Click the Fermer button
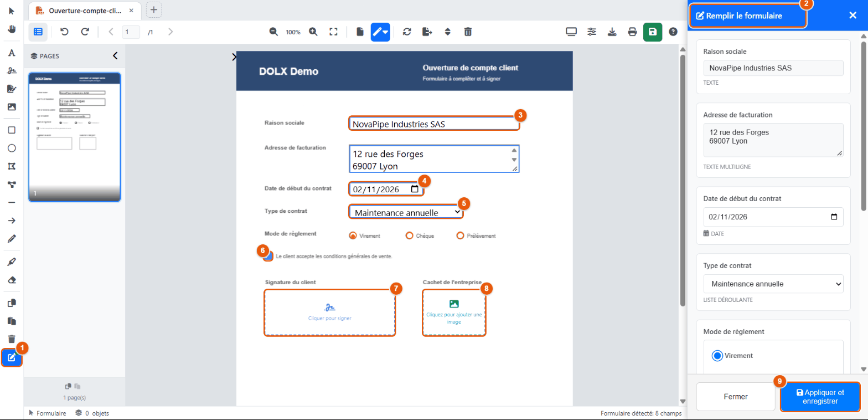The width and height of the screenshot is (868, 420). (x=736, y=397)
